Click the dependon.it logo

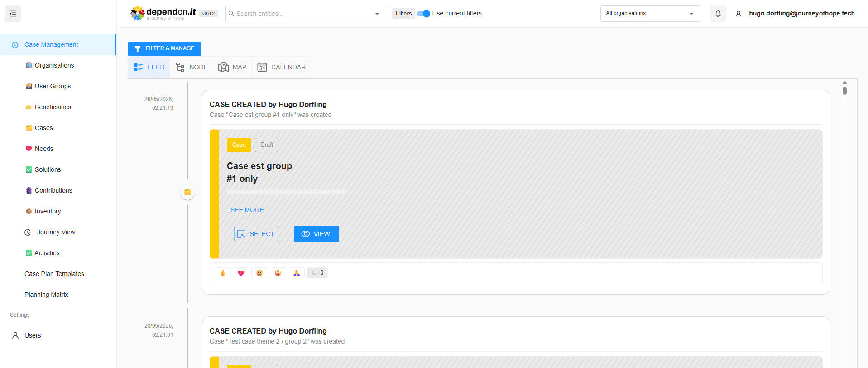click(x=163, y=14)
